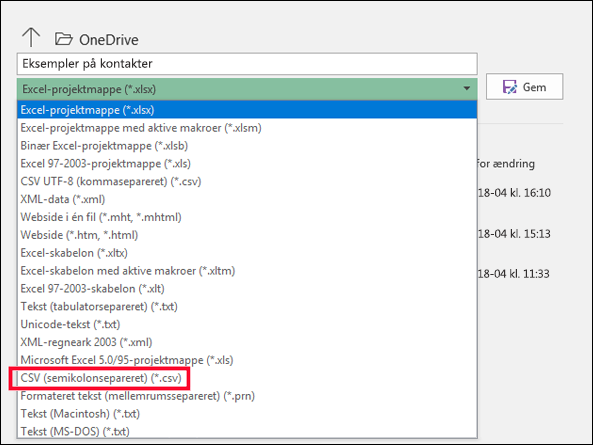593x445 pixels.
Task: Click the Excel-projektmappe (*.xlsx) file type combo box
Action: pos(247,89)
